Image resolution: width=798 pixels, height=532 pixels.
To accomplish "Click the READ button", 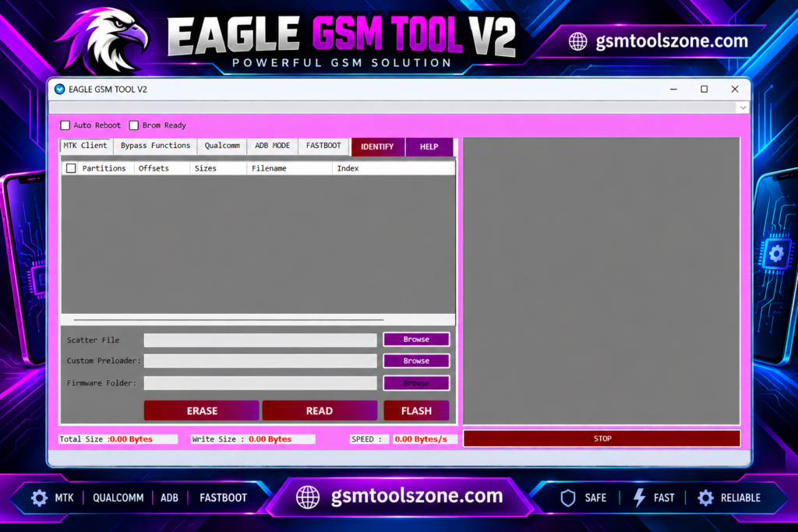I will click(x=320, y=410).
